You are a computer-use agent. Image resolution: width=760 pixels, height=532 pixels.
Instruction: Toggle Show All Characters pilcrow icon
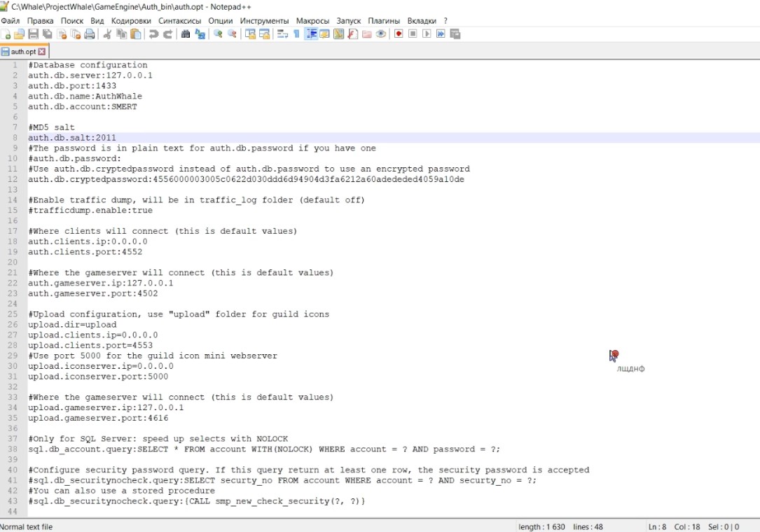pyautogui.click(x=296, y=34)
